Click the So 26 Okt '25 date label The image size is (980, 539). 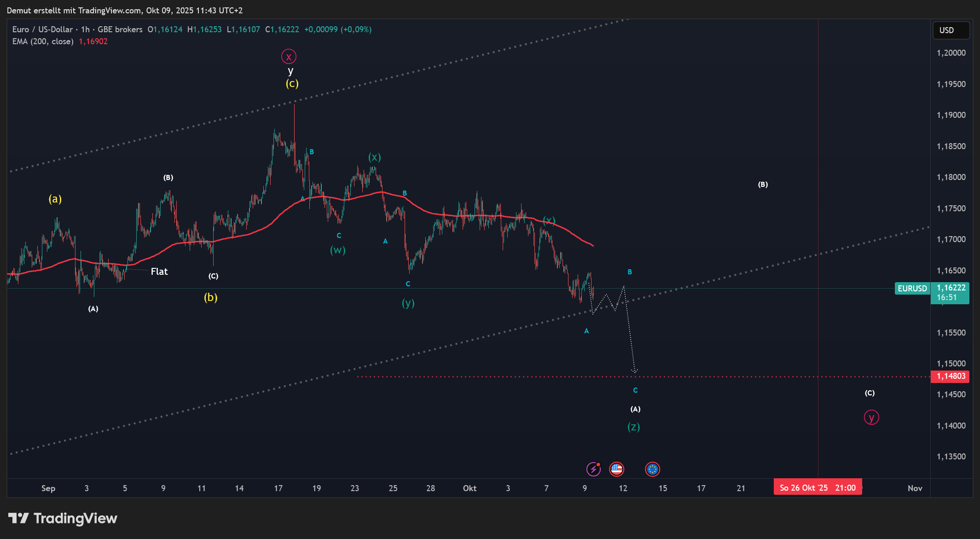point(817,488)
